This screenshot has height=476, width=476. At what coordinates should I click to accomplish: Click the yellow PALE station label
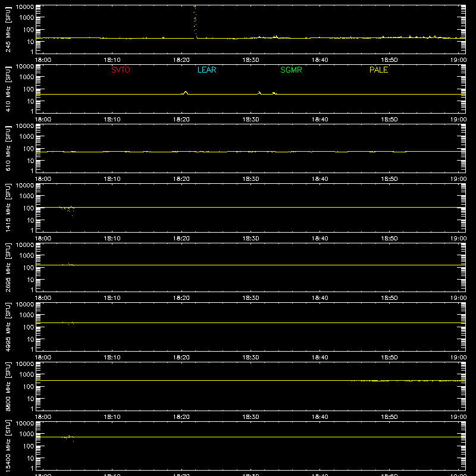(x=378, y=70)
